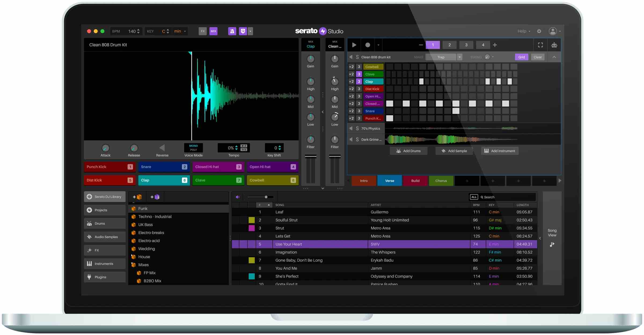The width and height of the screenshot is (644, 335).
Task: Click the robot auto-generate icon
Action: pyautogui.click(x=554, y=45)
